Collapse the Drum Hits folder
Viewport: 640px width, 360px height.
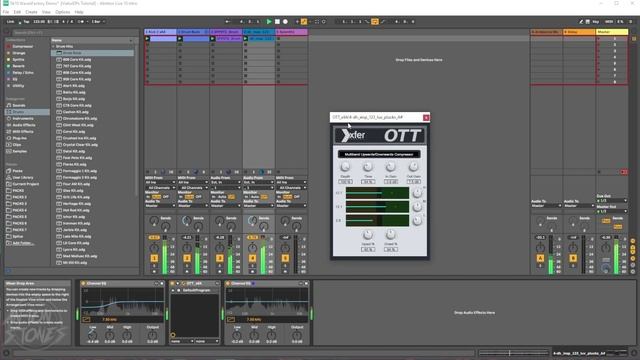coord(53,47)
